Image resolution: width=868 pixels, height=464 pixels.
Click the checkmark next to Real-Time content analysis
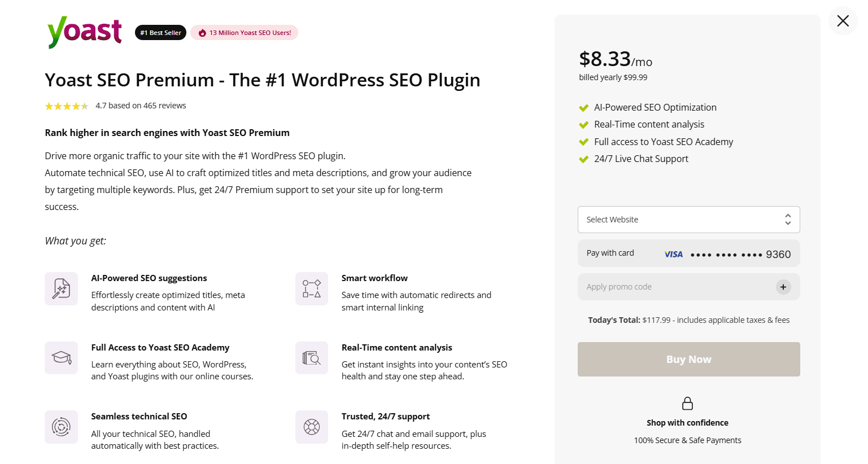coord(583,124)
